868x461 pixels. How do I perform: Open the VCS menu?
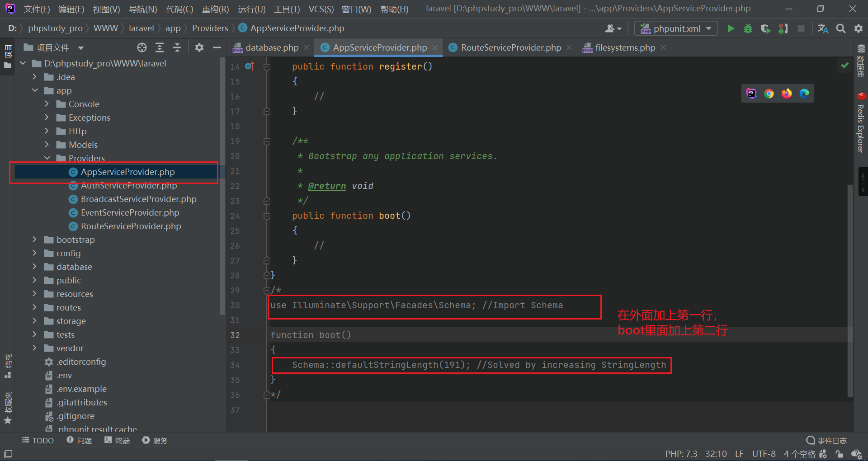[321, 9]
